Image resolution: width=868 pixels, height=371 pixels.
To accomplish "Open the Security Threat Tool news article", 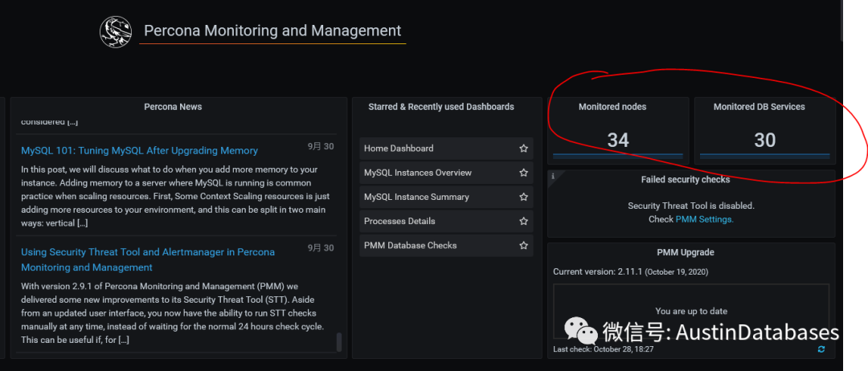I will (148, 259).
